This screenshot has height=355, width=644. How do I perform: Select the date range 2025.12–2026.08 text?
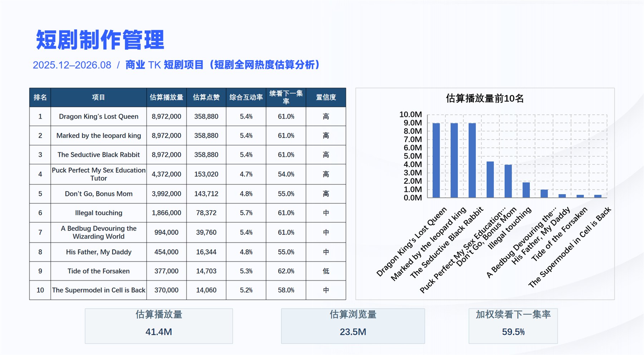[x=72, y=65]
